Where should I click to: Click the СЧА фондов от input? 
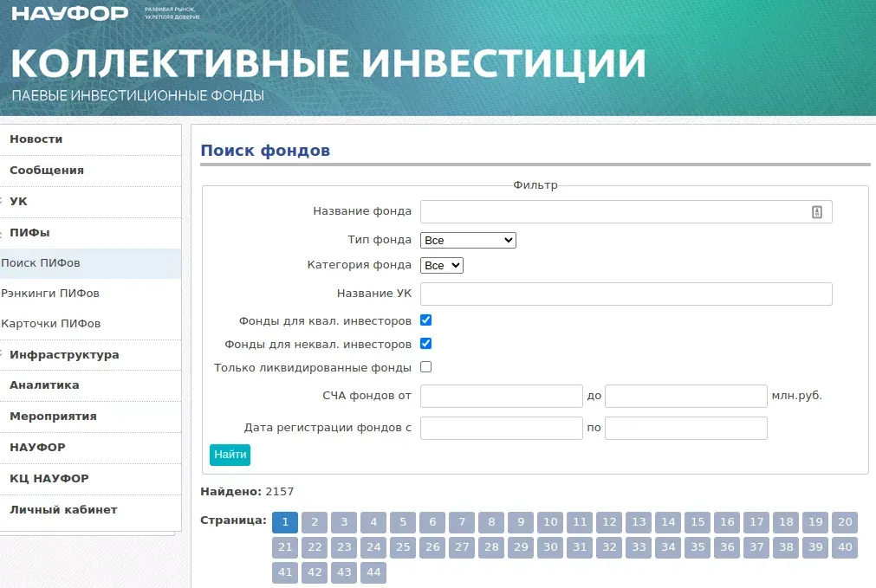tap(501, 396)
